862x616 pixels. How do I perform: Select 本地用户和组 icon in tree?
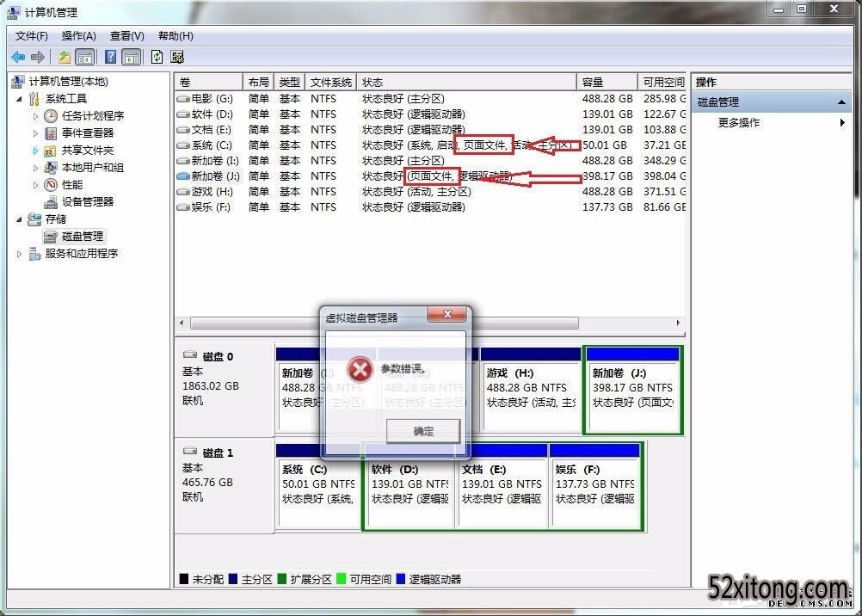pyautogui.click(x=51, y=167)
